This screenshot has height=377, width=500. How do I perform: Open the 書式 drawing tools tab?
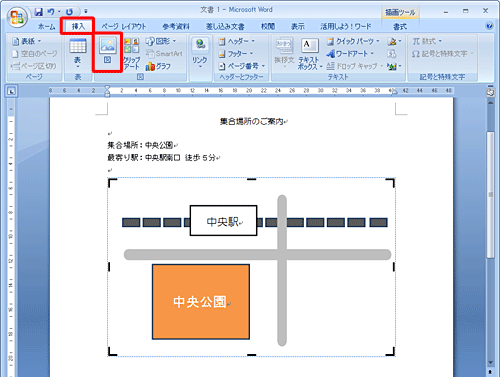[400, 26]
